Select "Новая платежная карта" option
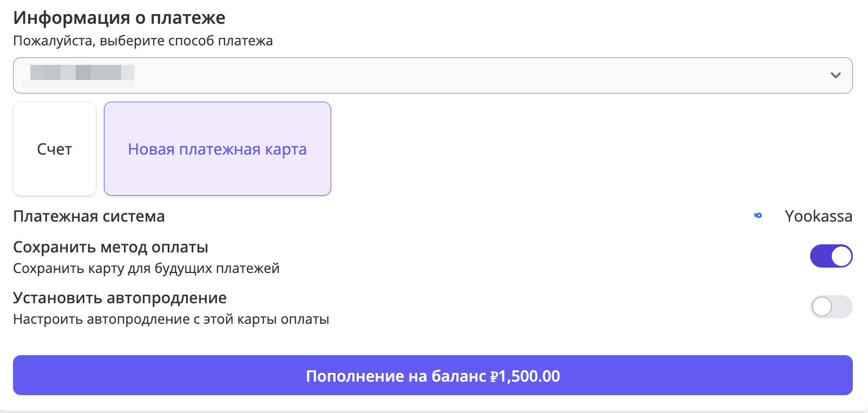This screenshot has width=868, height=413. click(217, 149)
